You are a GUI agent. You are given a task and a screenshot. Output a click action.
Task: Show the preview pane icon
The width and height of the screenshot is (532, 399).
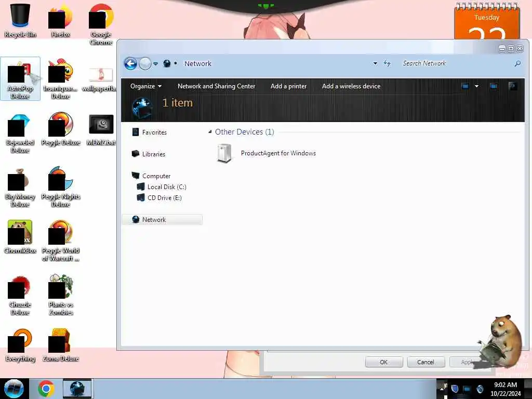pos(494,86)
